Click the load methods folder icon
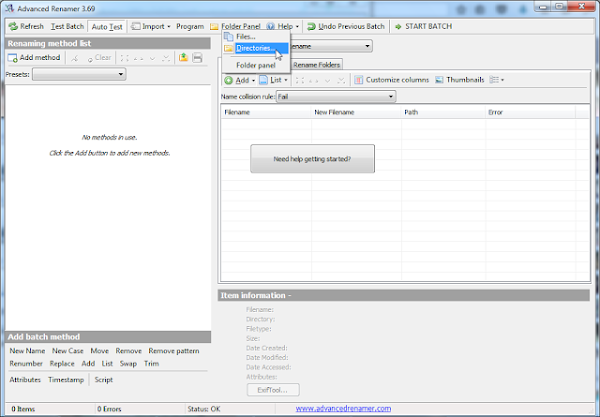The image size is (600, 417). (x=183, y=58)
